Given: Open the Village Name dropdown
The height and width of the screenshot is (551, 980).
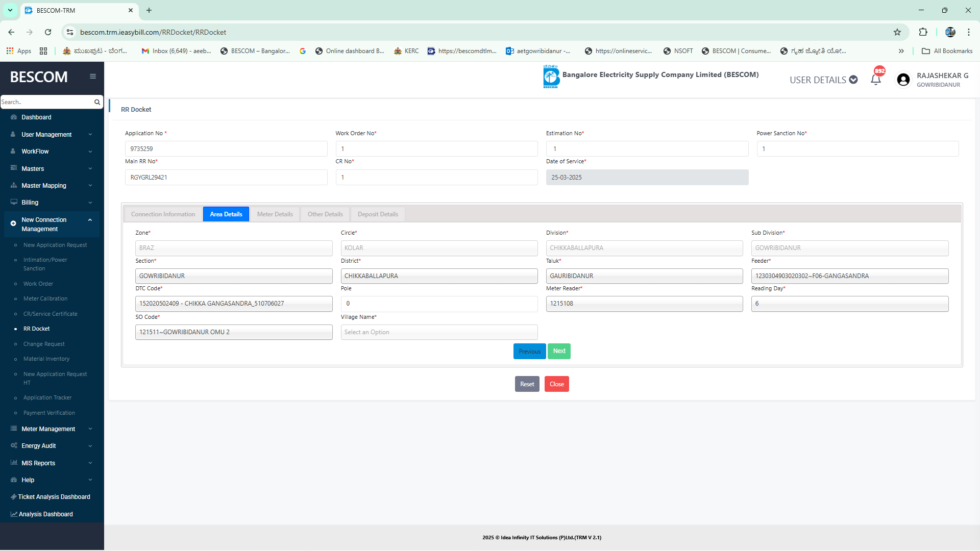Looking at the screenshot, I should pos(439,332).
